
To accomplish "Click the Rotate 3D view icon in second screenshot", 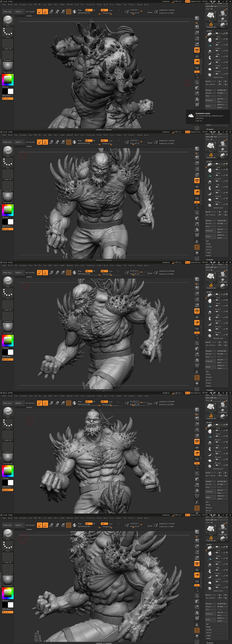I will click(197, 230).
